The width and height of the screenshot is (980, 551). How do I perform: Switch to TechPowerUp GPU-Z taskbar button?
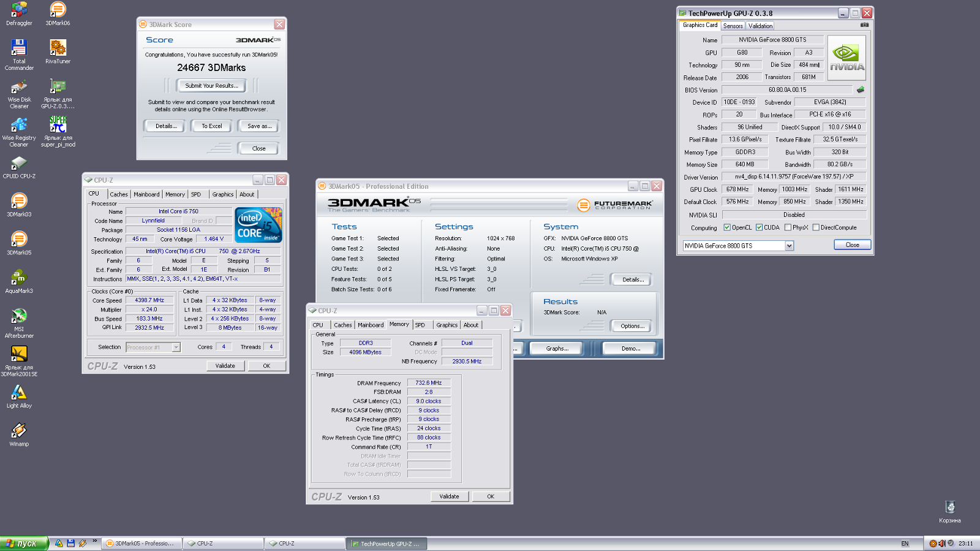[x=386, y=544]
